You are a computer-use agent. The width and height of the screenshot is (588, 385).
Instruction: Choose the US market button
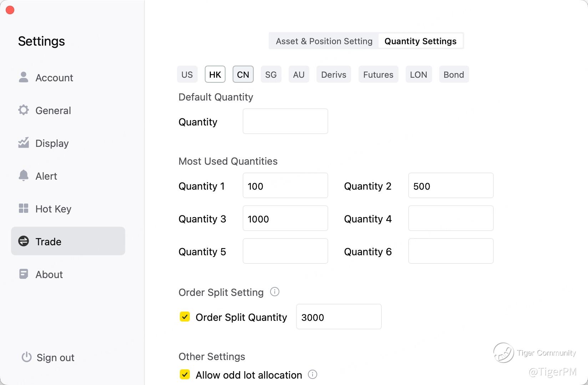coord(187,75)
